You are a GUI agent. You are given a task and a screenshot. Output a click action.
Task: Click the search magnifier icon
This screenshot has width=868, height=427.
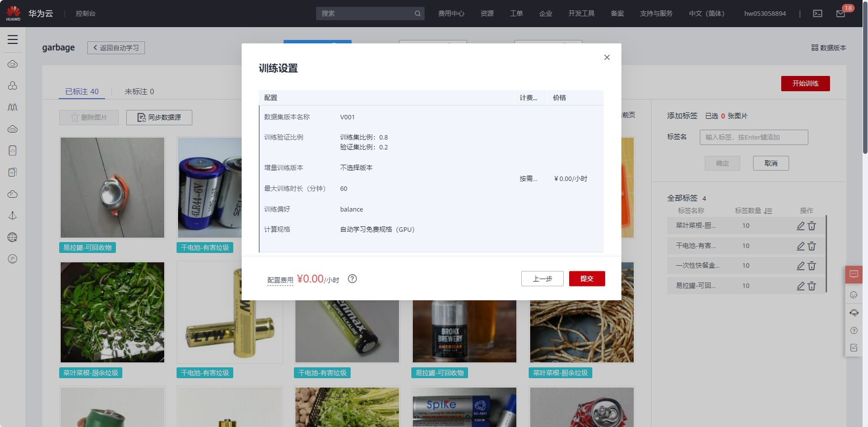tap(418, 14)
